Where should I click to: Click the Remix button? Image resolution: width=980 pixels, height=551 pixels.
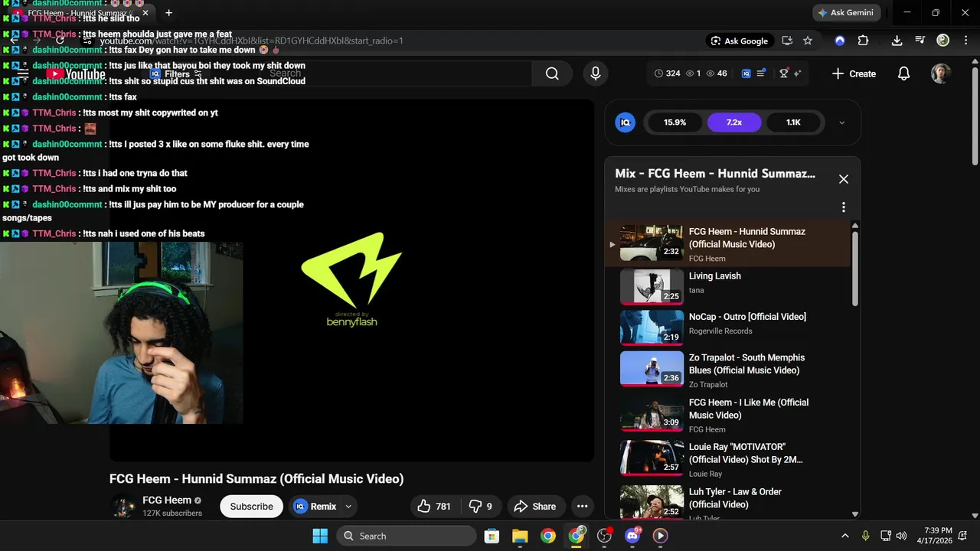(315, 507)
